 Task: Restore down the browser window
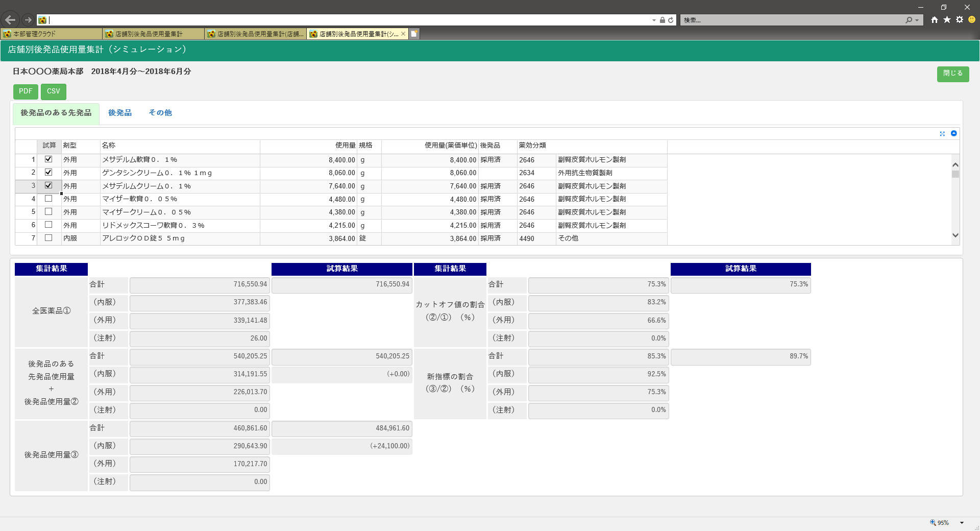coord(944,7)
